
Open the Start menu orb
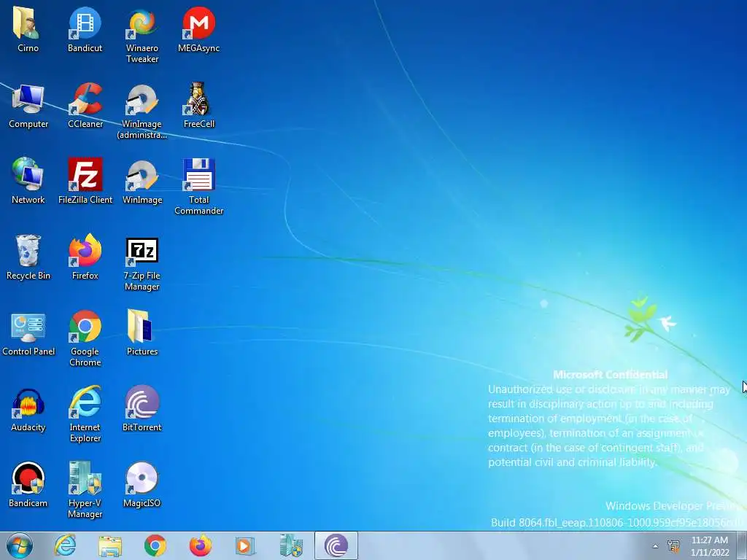pos(20,545)
